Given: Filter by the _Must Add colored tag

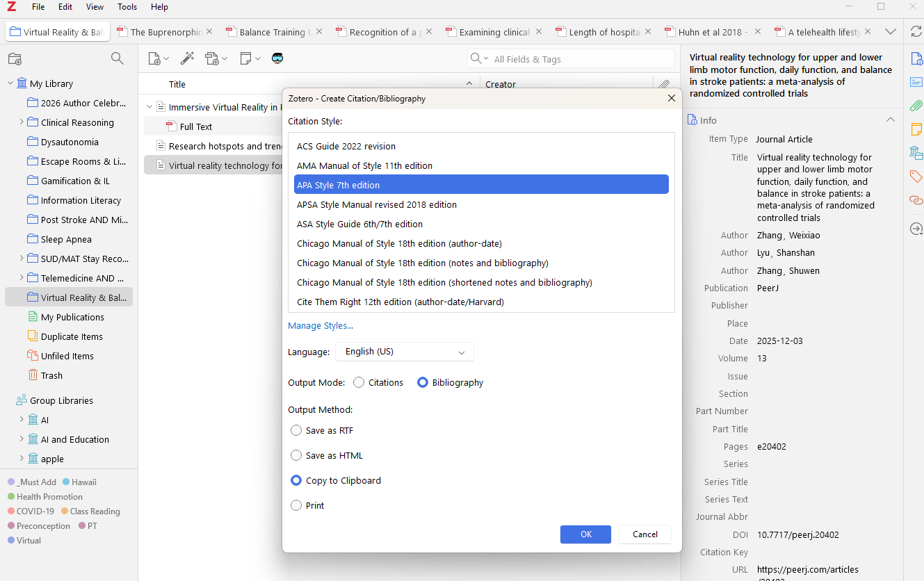Looking at the screenshot, I should (32, 482).
